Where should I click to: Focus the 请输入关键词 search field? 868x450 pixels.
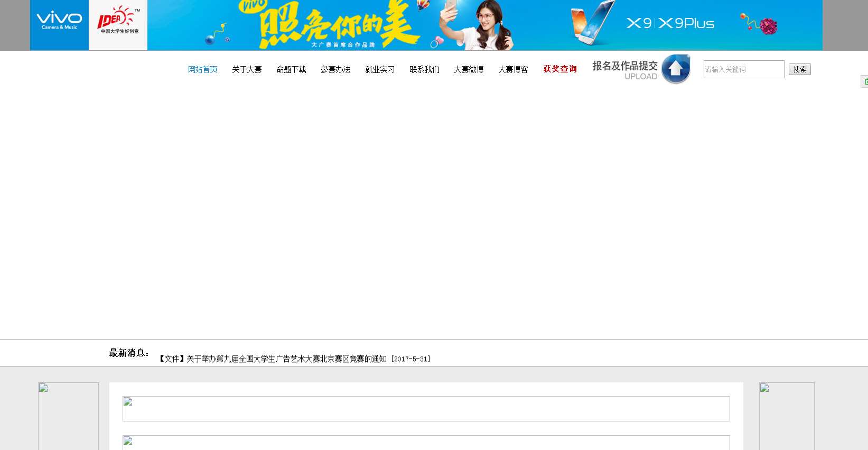[x=744, y=69]
